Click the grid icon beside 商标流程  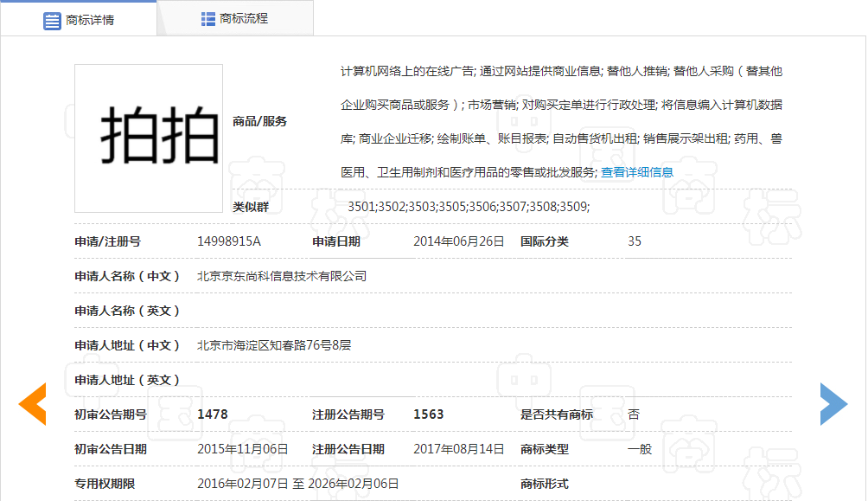[208, 19]
